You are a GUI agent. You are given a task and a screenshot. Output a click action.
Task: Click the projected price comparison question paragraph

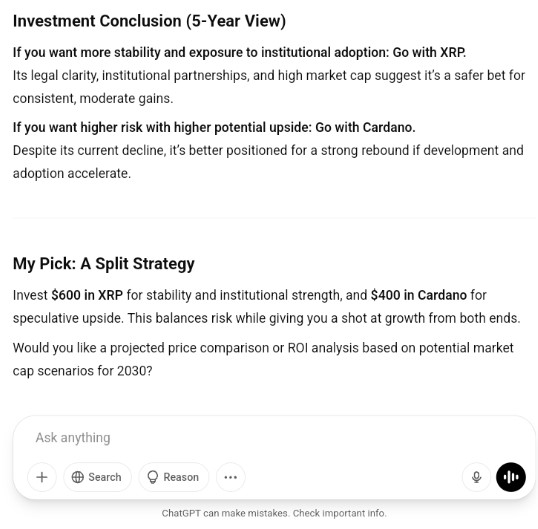click(263, 359)
